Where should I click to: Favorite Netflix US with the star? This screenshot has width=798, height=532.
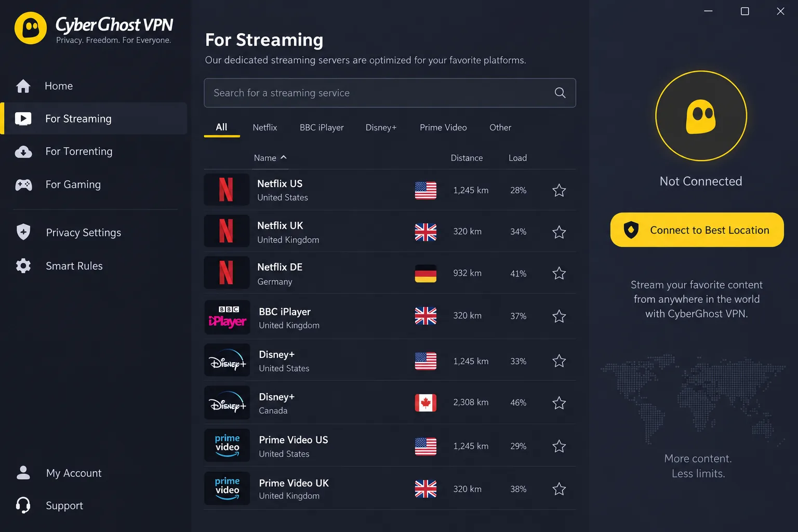tap(559, 190)
